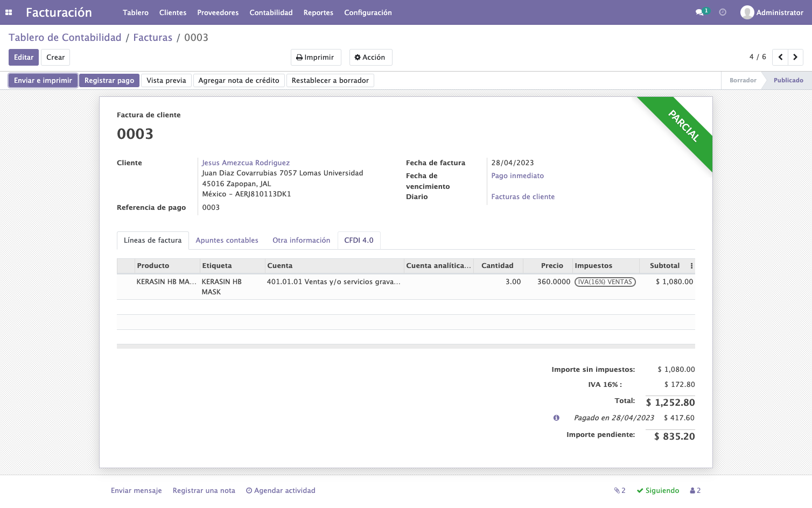Click Restablecer a borrador button
812x508 pixels.
[330, 80]
